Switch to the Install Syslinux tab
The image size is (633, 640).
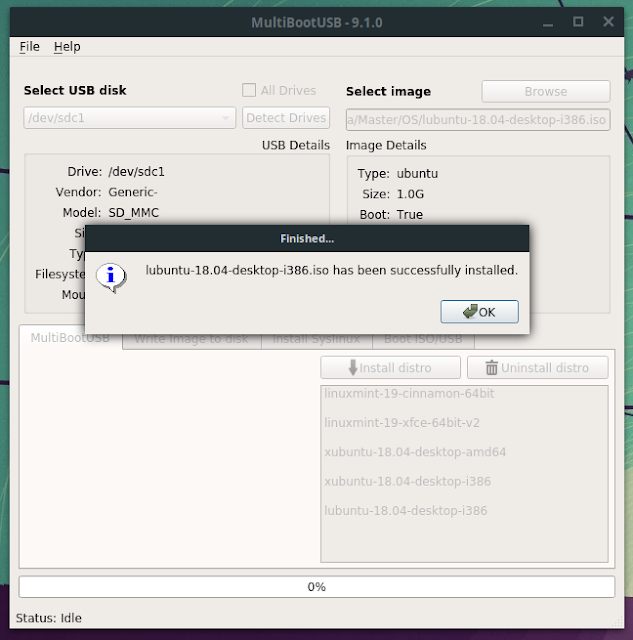click(316, 339)
